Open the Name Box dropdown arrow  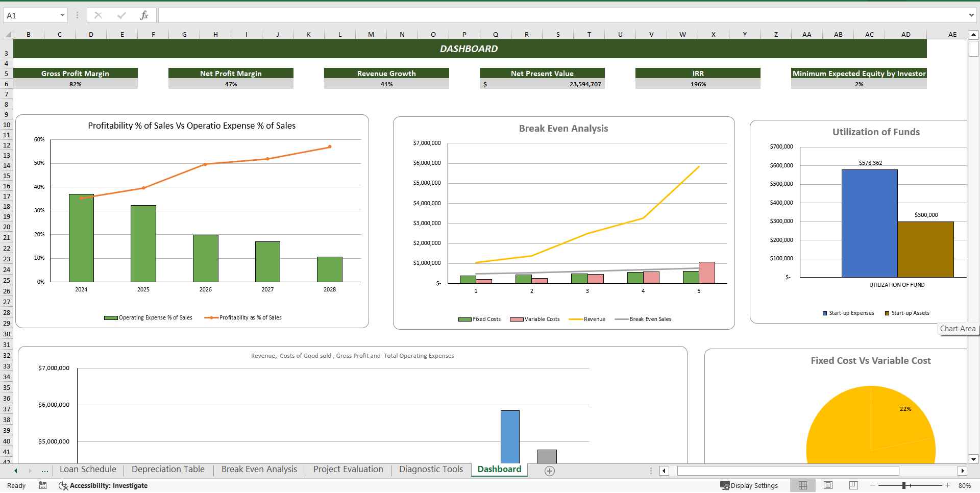[x=62, y=15]
